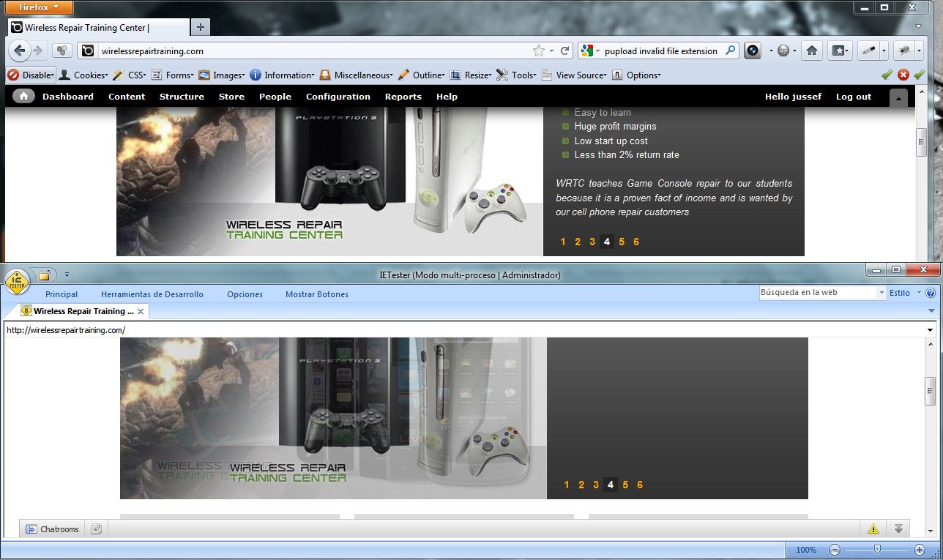943x560 pixels.
Task: Open the Resize dropdown menu
Action: [x=471, y=75]
